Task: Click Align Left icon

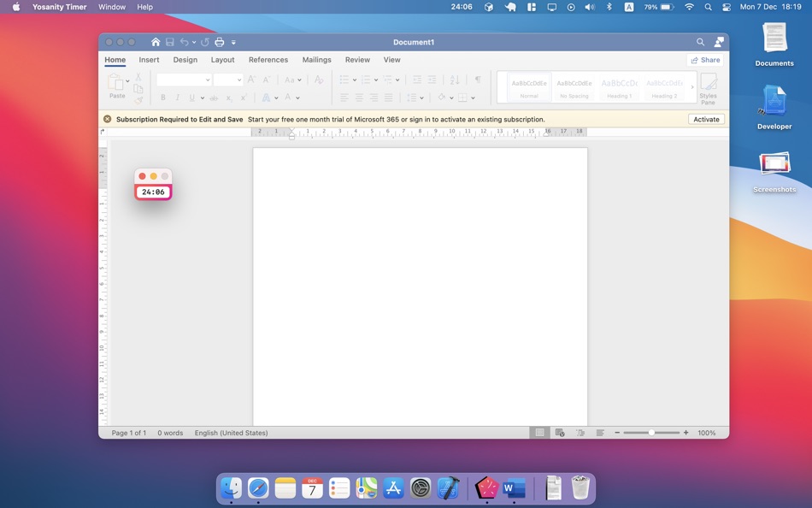Action: (344, 97)
